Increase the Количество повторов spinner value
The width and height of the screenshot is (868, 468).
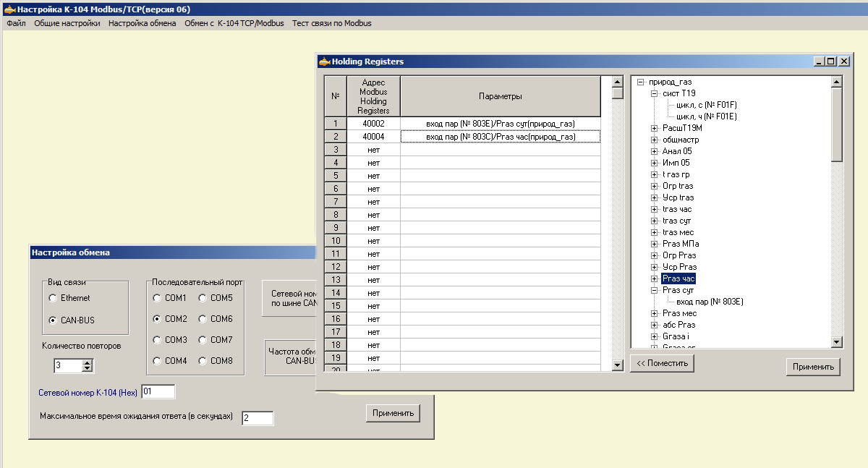click(88, 362)
